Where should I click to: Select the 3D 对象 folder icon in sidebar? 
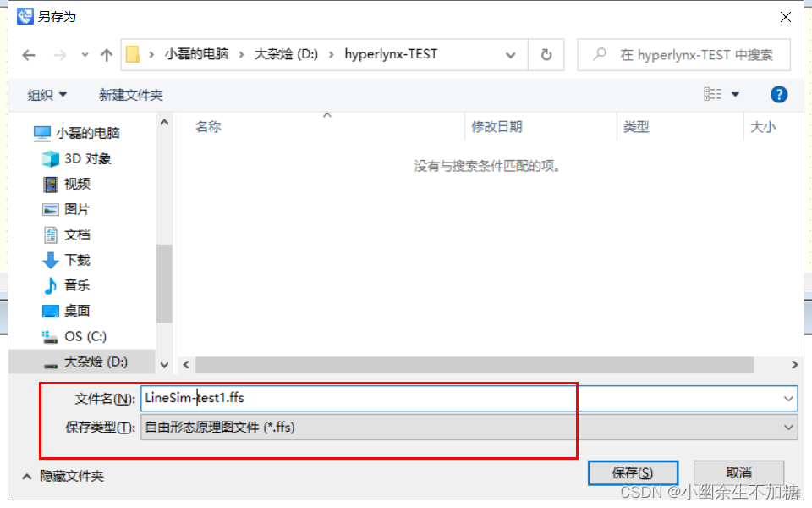tap(51, 158)
